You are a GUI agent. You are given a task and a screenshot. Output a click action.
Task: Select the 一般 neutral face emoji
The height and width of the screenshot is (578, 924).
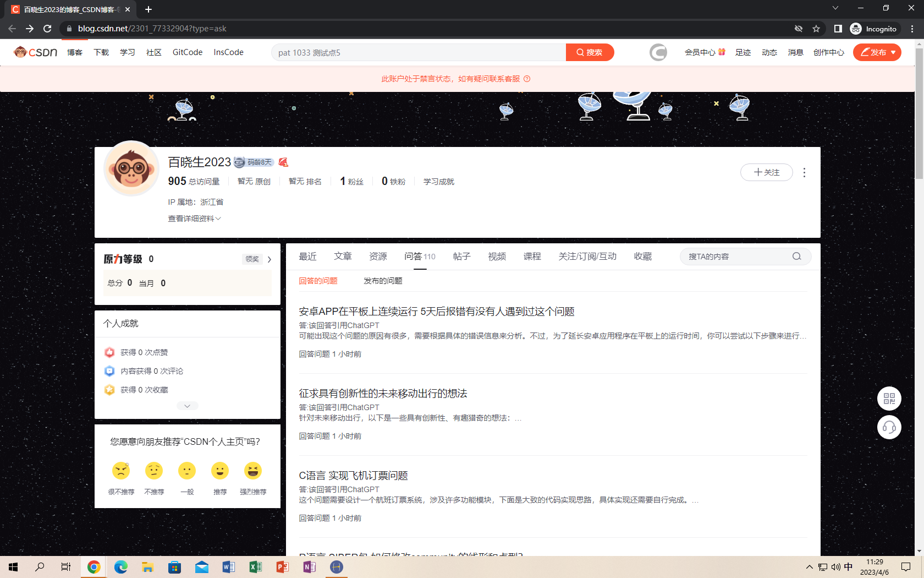(x=187, y=471)
